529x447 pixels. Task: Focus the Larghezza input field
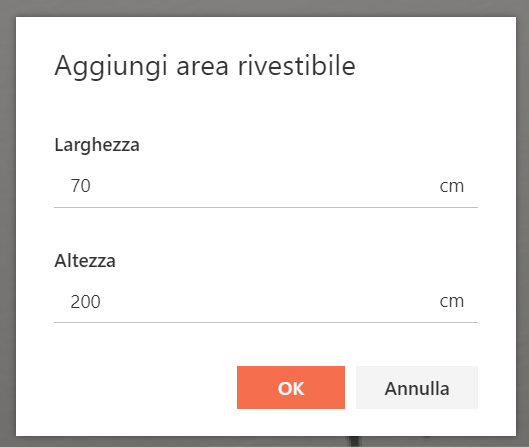(266, 186)
